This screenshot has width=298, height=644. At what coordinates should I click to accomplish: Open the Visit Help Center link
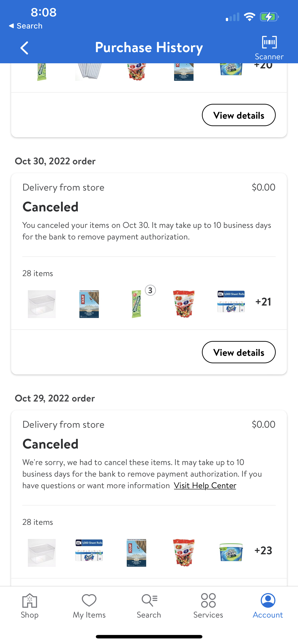coord(205,485)
